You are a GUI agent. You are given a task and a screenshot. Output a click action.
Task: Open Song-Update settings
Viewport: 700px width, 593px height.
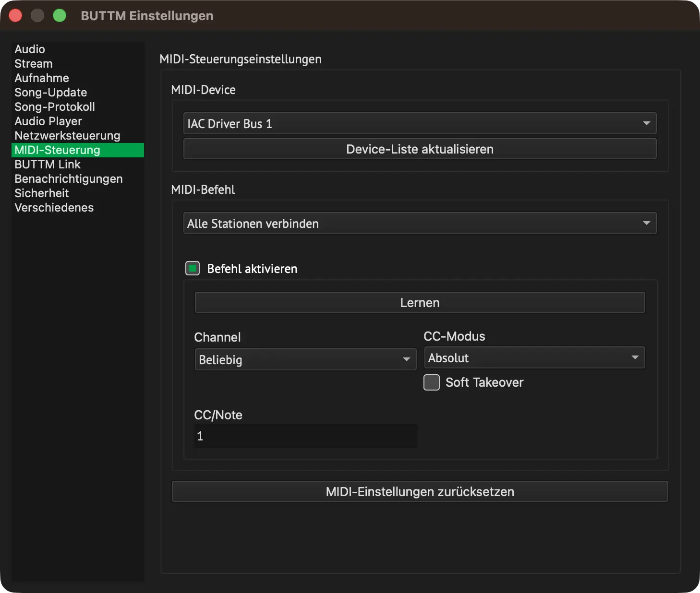[x=77, y=93]
